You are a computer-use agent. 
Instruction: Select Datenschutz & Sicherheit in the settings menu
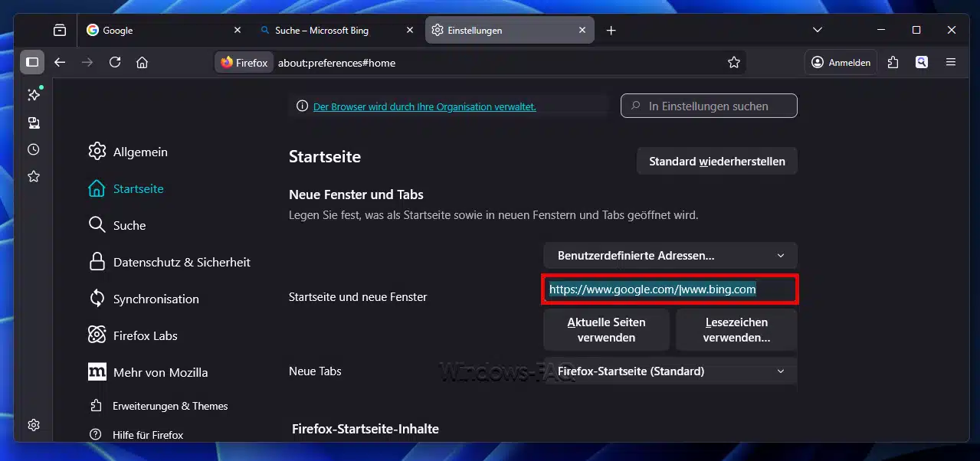(x=182, y=262)
